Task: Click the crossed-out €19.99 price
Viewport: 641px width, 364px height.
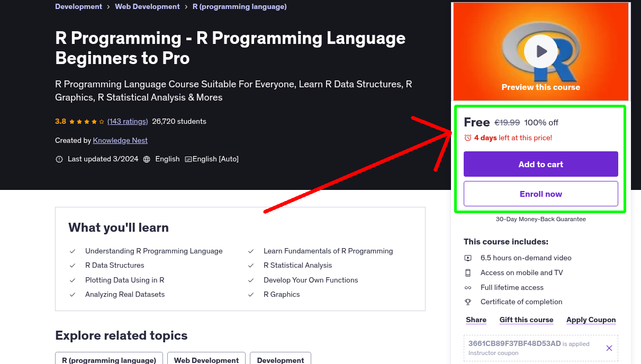Action: coord(507,122)
